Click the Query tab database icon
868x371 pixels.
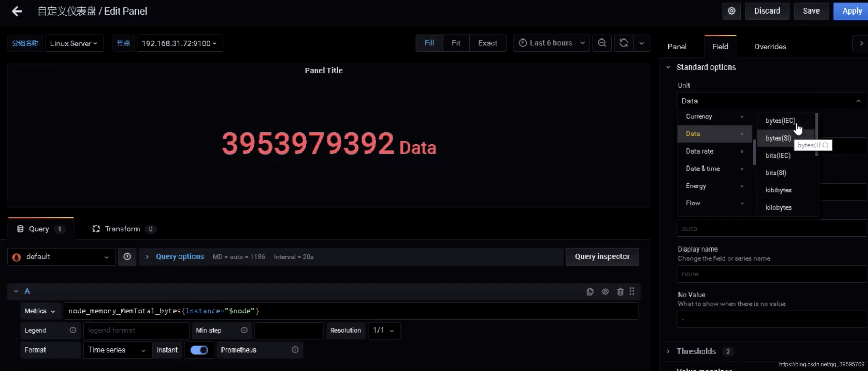click(x=20, y=229)
